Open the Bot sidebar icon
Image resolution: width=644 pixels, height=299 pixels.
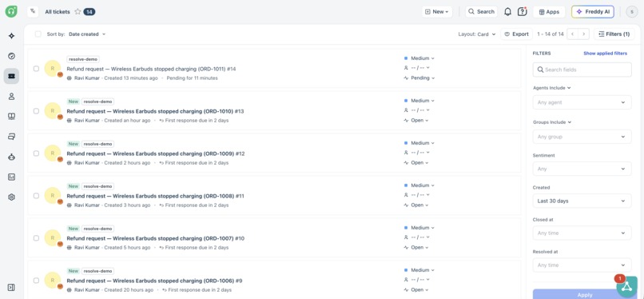(x=11, y=157)
